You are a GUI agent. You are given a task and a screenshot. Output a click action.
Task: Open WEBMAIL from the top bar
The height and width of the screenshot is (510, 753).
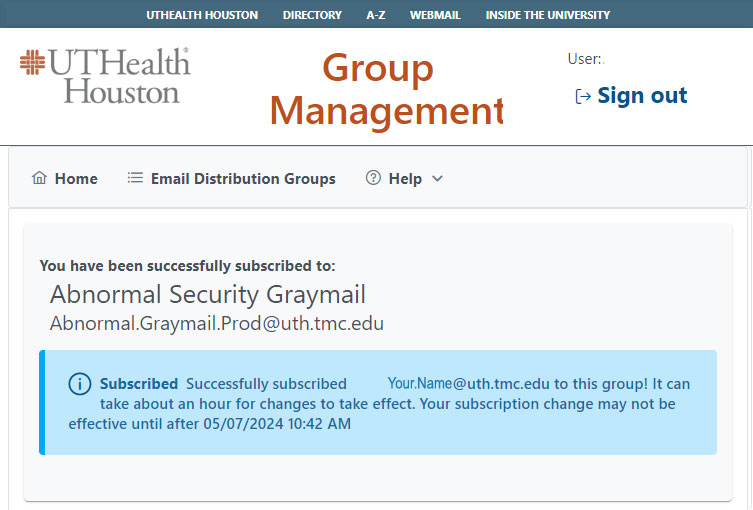point(435,15)
